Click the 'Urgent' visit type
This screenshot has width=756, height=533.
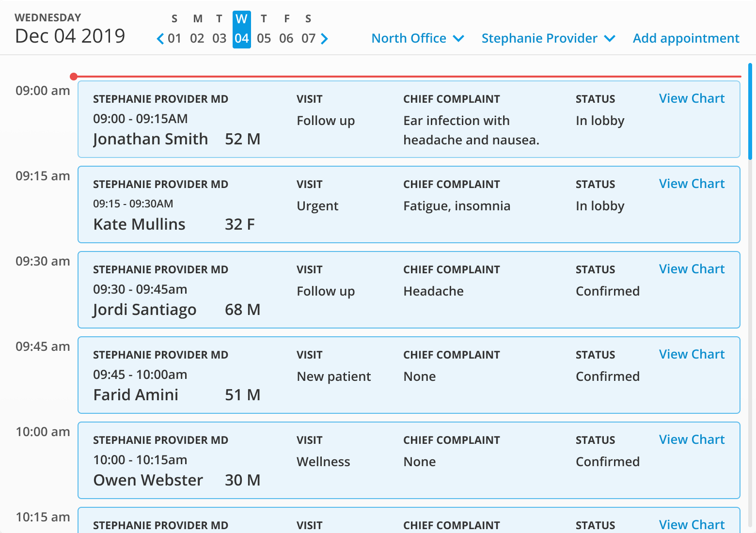[x=317, y=206]
